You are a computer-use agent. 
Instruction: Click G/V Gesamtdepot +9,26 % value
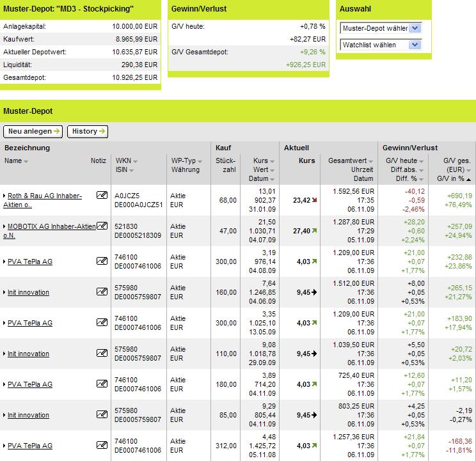pos(313,52)
